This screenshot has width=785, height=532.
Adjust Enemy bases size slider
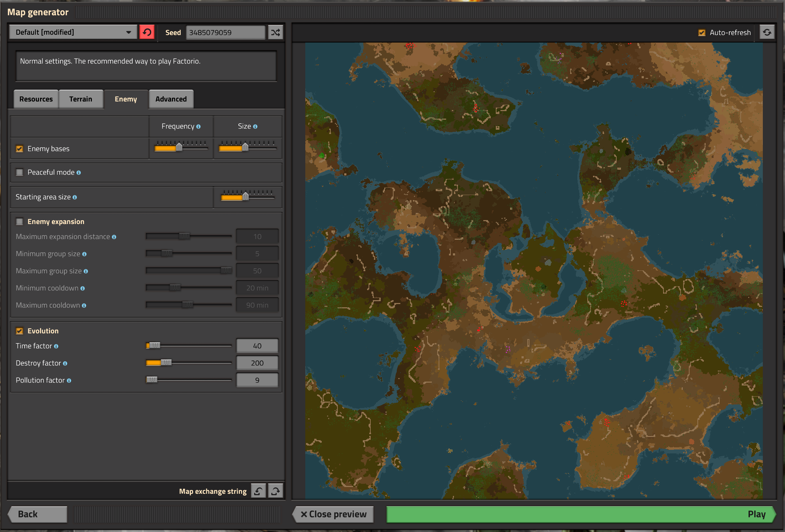[247, 146]
